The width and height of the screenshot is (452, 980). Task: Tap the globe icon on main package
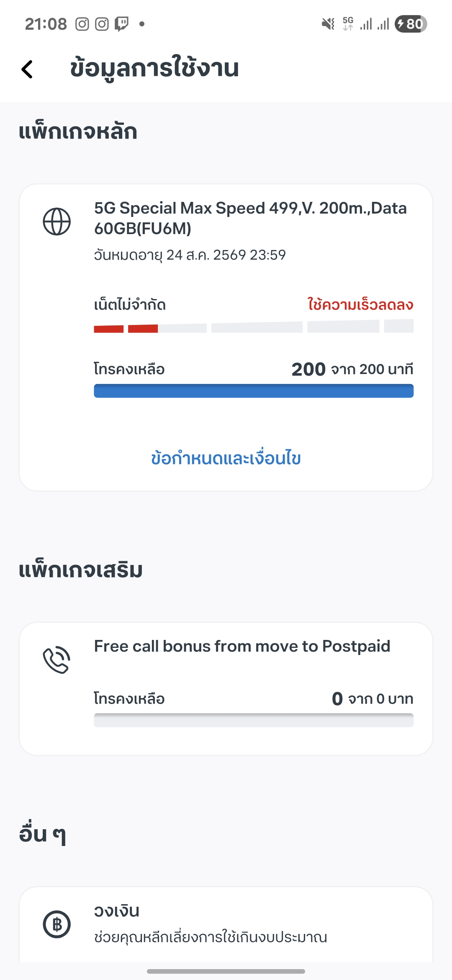click(x=57, y=222)
